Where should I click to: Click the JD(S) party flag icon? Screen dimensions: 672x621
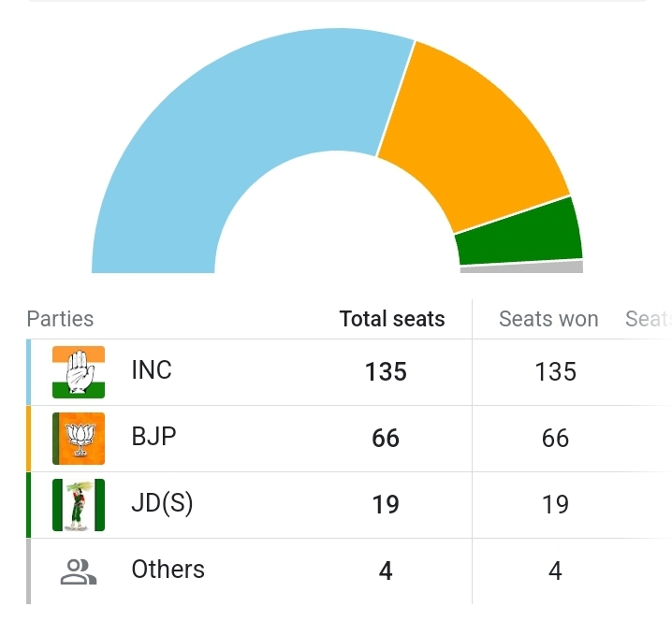coord(79,505)
